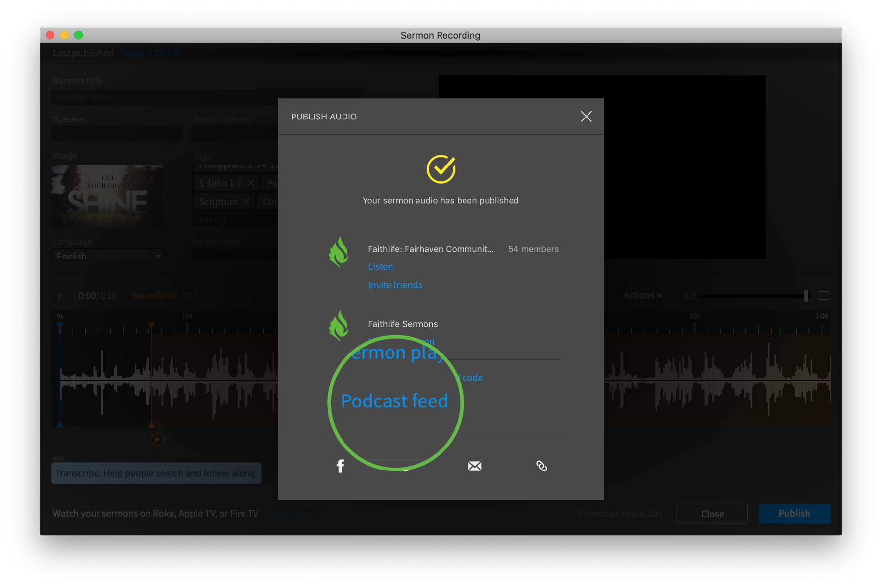Remove the "Scripture" tag
The width and height of the screenshot is (882, 588).
pyautogui.click(x=245, y=201)
